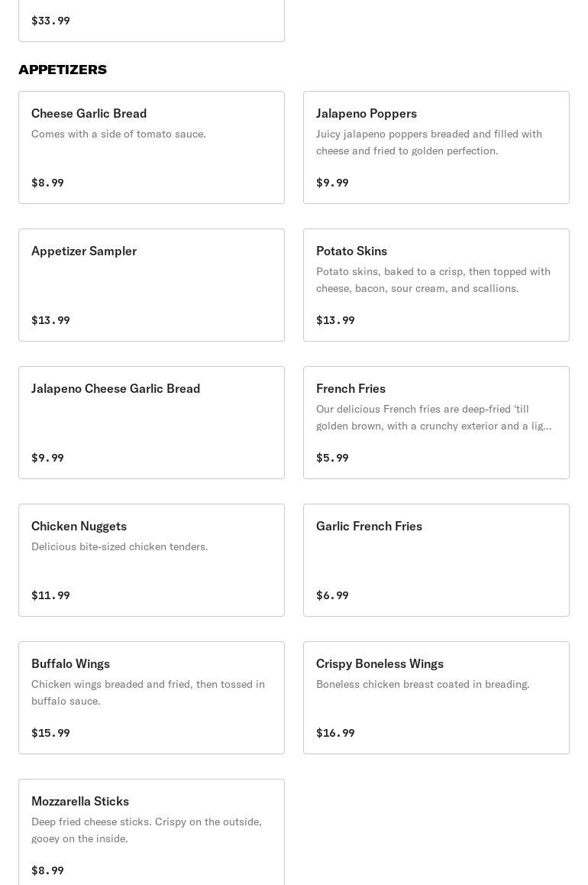Click the $15.99 price under Buffalo Wings

click(50, 733)
